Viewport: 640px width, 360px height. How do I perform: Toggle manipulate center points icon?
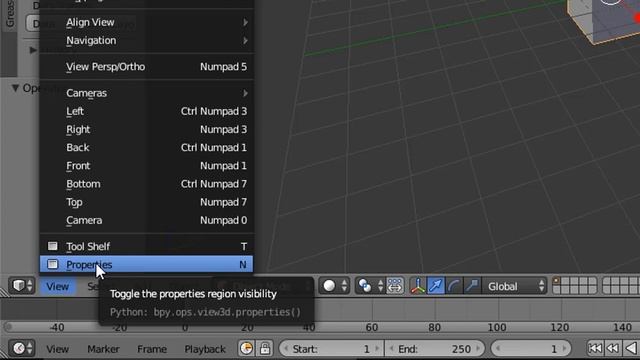click(x=395, y=286)
